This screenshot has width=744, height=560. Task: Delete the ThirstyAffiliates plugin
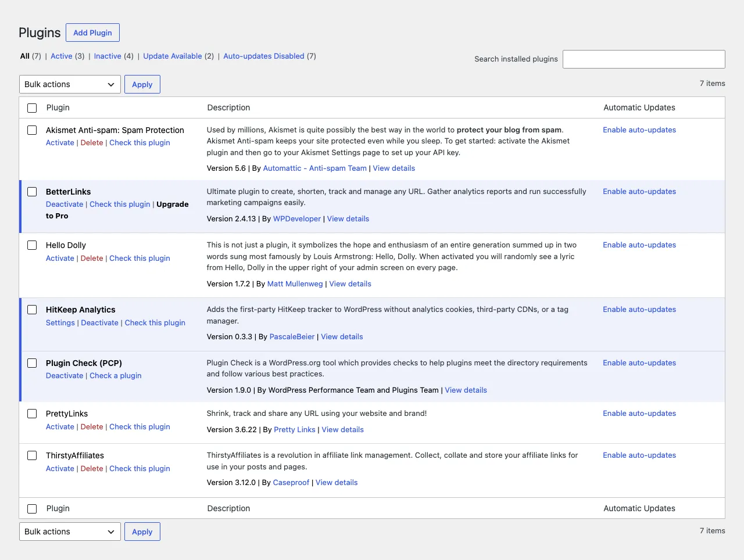coord(92,469)
